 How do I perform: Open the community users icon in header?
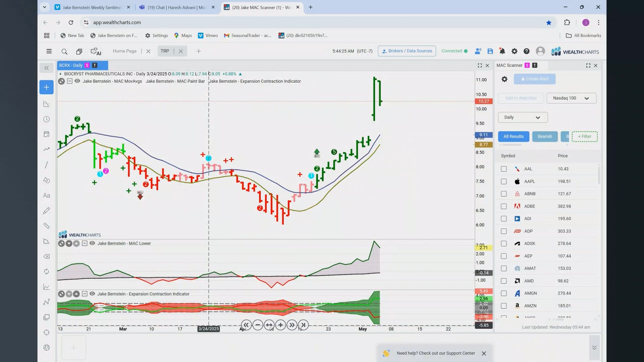point(478,51)
